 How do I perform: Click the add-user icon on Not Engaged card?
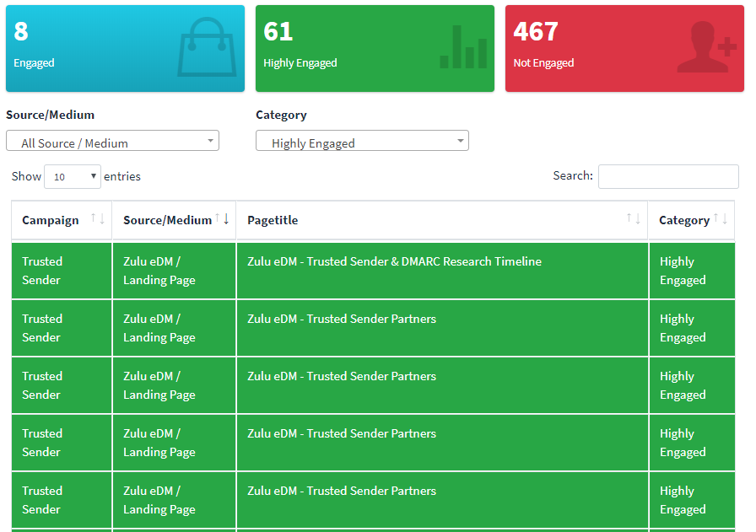click(707, 46)
